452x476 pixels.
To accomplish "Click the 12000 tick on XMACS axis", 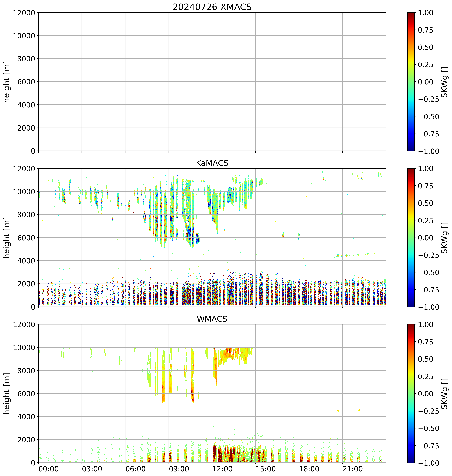I will click(x=24, y=13).
